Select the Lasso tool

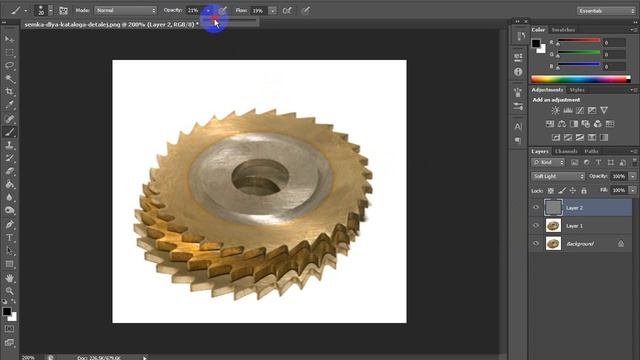point(9,65)
